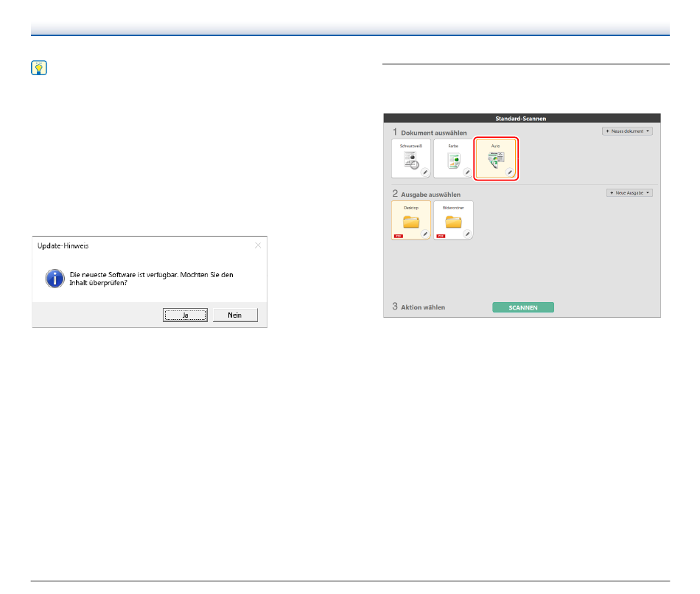Select the Schwarzweiß document tile

410,158
